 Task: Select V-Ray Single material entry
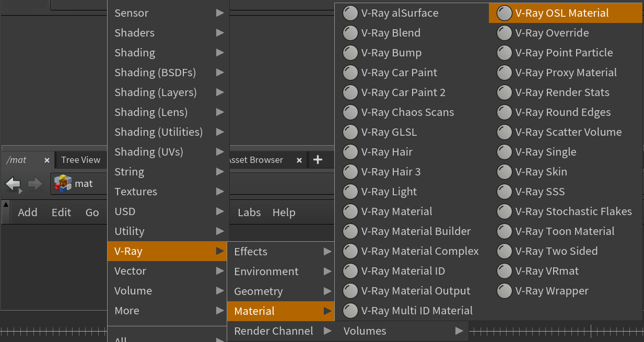[x=566, y=152]
